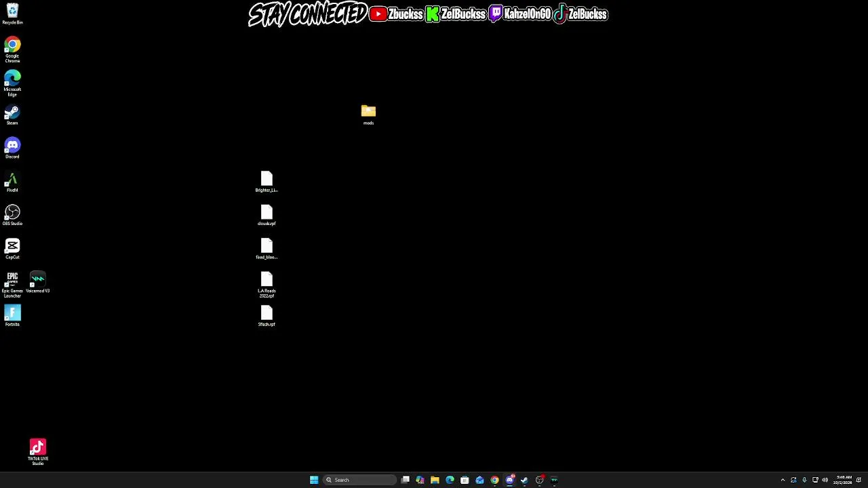Expand the hidden system tray icons chevron
The image size is (868, 488).
pyautogui.click(x=783, y=480)
